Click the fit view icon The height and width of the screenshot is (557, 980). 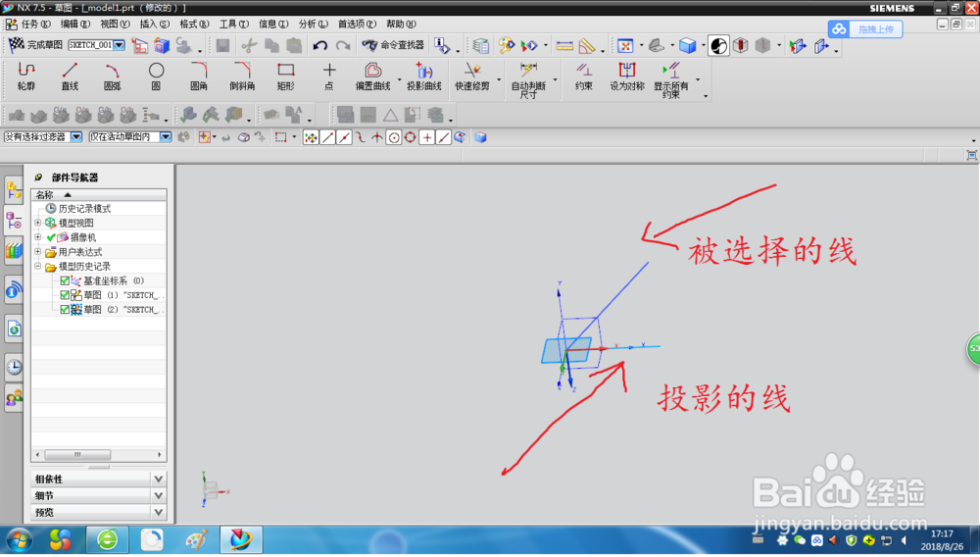click(625, 45)
